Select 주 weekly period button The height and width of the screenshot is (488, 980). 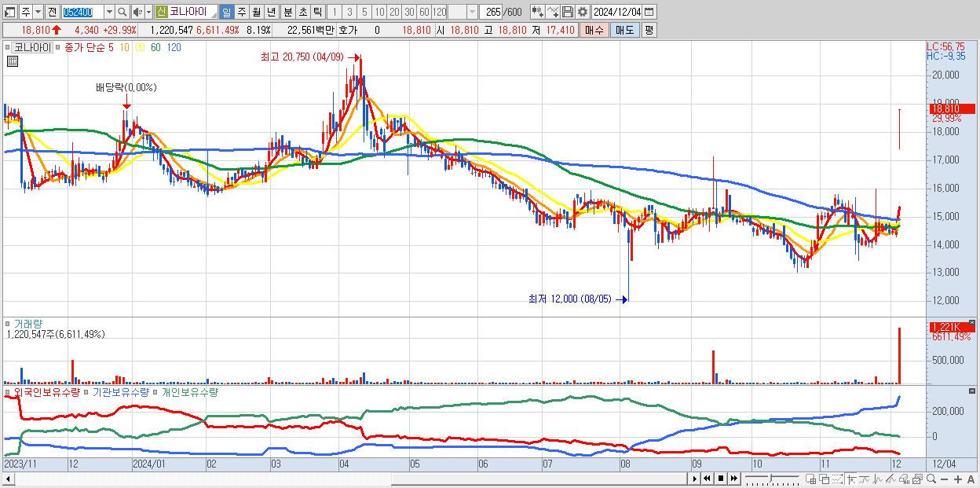coord(242,12)
